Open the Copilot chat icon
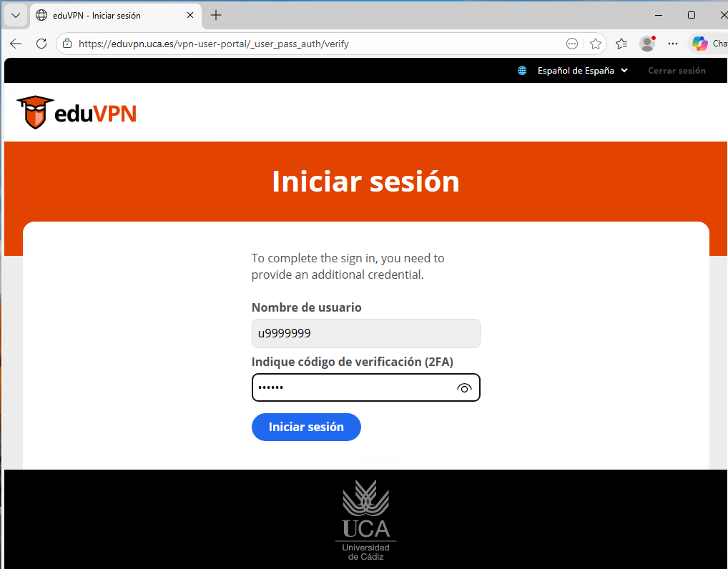 click(699, 44)
